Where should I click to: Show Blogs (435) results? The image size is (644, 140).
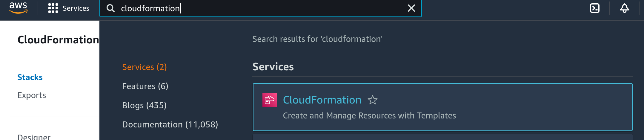(x=145, y=105)
